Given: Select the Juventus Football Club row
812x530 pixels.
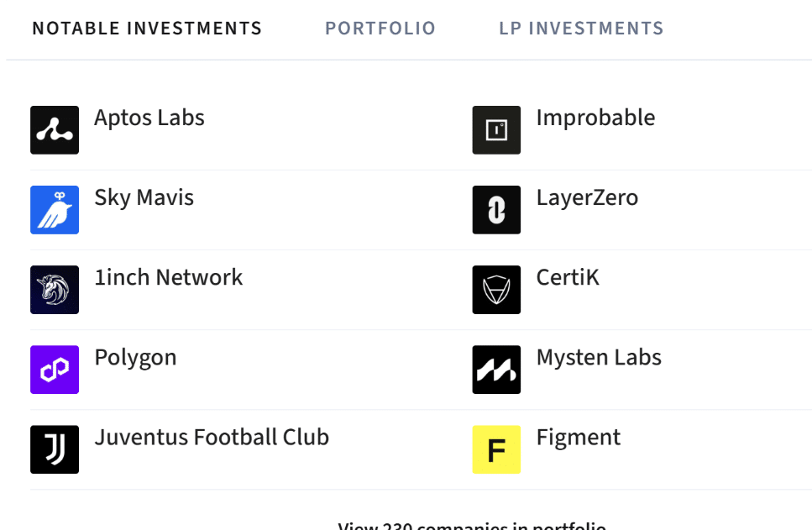Looking at the screenshot, I should (x=211, y=437).
